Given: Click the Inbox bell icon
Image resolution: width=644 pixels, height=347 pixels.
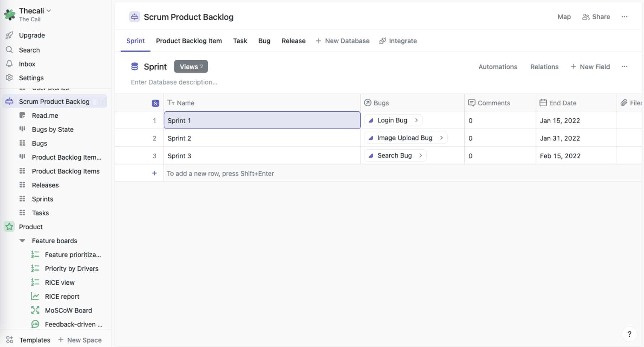Looking at the screenshot, I should pos(9,64).
